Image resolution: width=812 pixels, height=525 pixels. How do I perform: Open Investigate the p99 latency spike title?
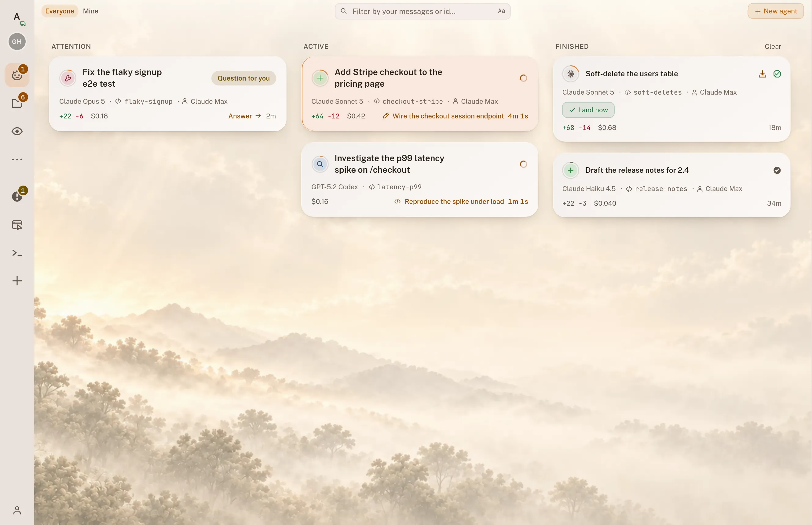389,164
